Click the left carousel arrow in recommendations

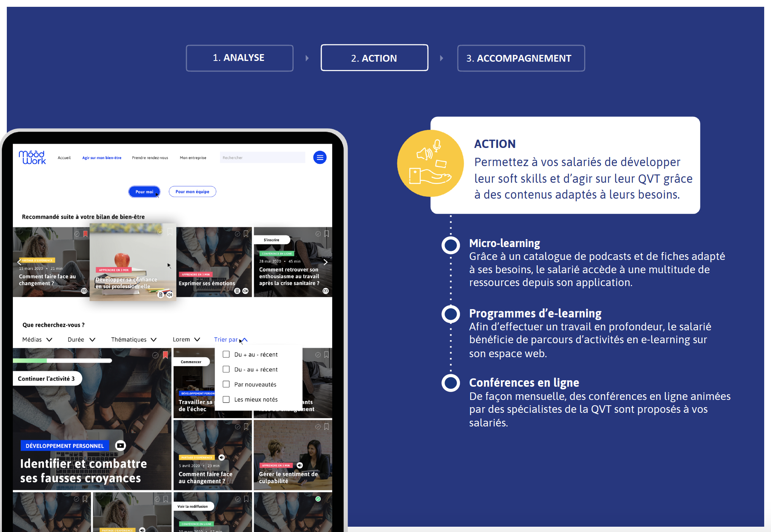[x=19, y=262]
